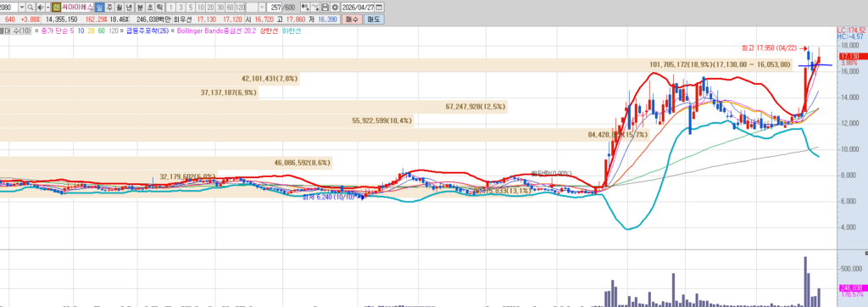Click the 46,086,592(8.6%) volume profile bar
The image size is (868, 307).
click(x=166, y=163)
